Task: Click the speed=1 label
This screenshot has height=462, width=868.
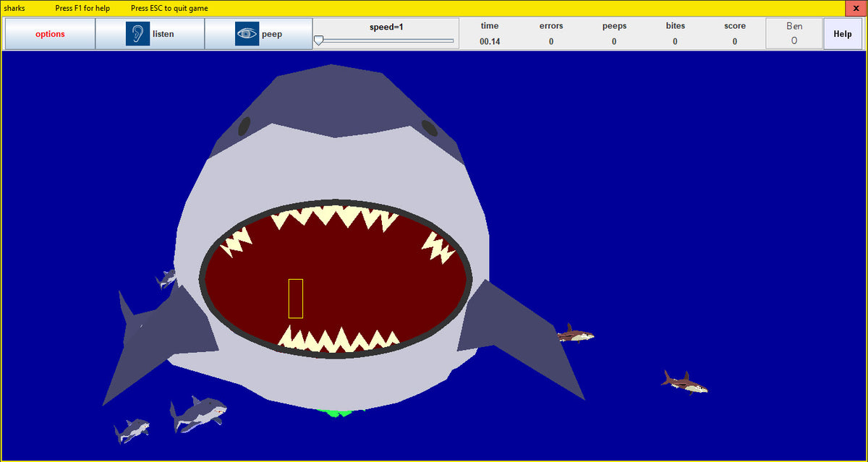Action: pyautogui.click(x=386, y=27)
